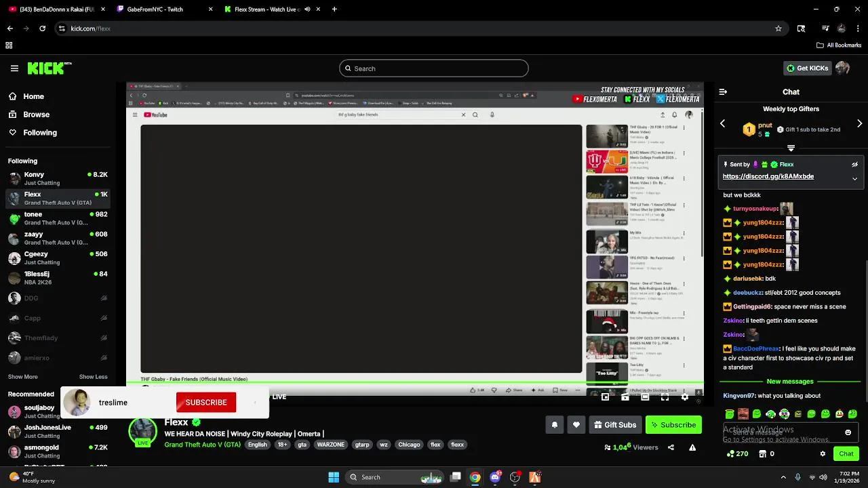Open tonee channel in following list
This screenshot has height=488, width=868.
pyautogui.click(x=58, y=218)
